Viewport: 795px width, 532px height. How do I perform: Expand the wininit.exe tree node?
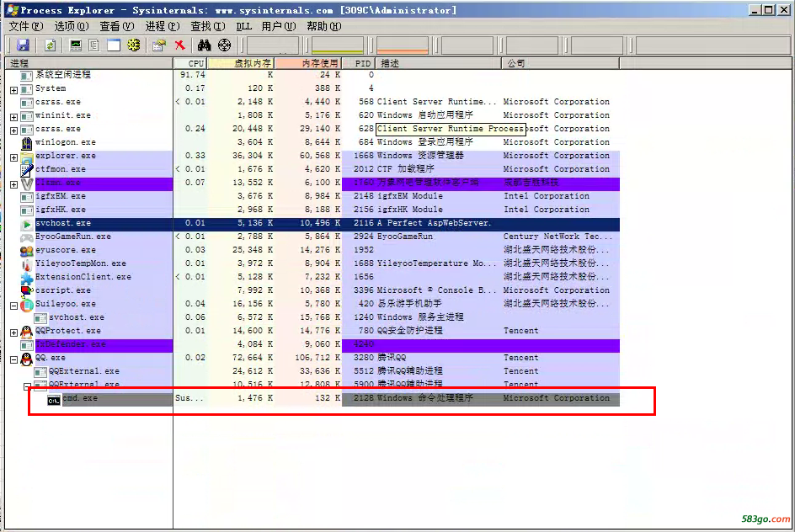(x=13, y=117)
